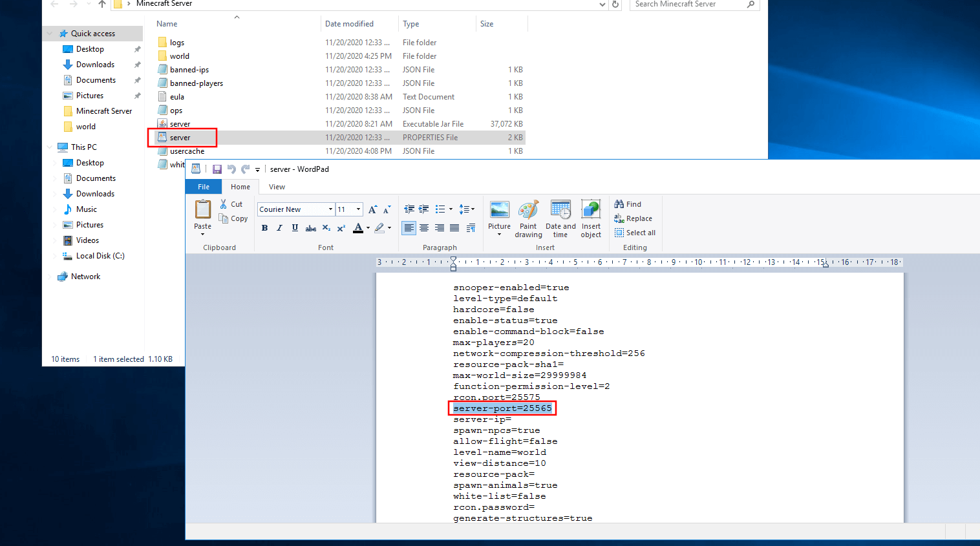Expand Picture dropdown arrow

click(499, 235)
